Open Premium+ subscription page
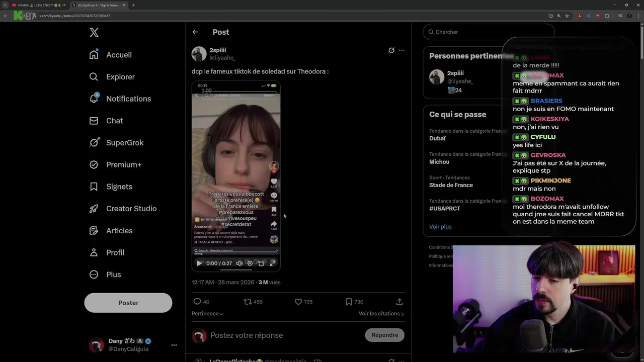644x362 pixels. 115,164
